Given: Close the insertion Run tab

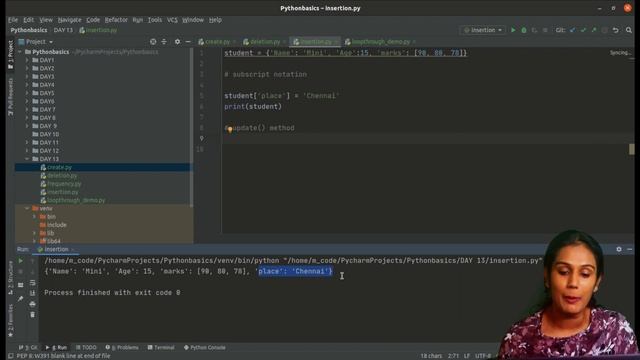Looking at the screenshot, I should pos(73,249).
